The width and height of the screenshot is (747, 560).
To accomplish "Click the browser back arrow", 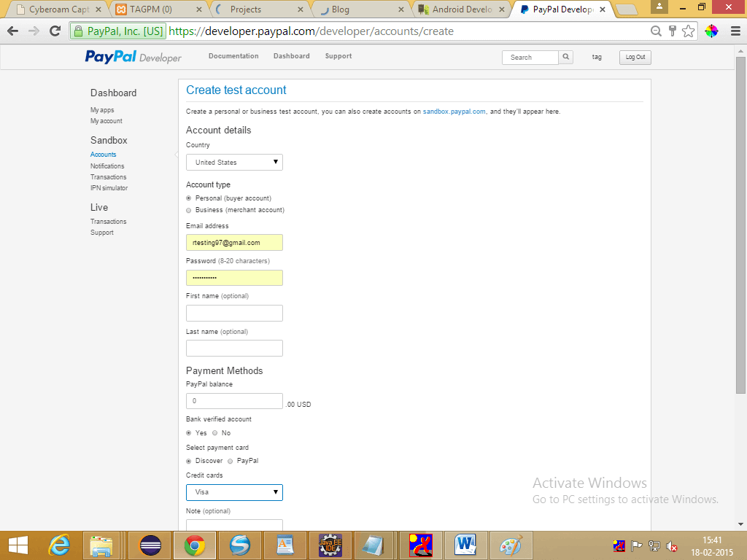I will (x=13, y=31).
